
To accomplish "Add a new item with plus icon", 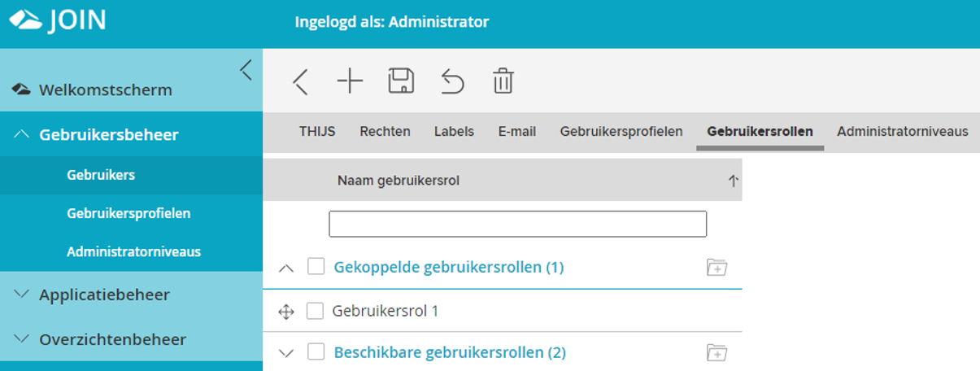I will click(350, 81).
